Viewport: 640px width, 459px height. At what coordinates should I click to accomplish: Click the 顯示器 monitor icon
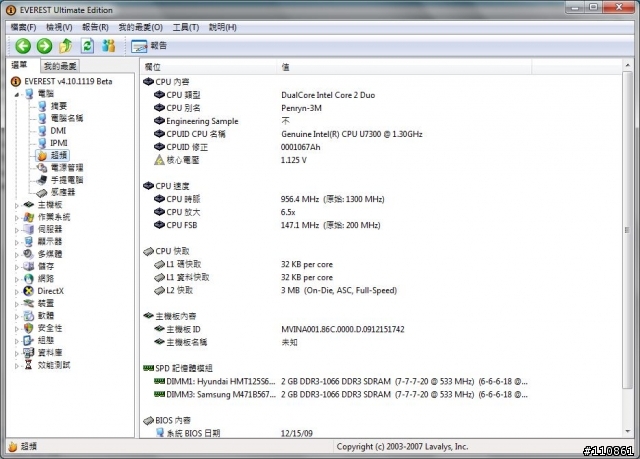click(29, 242)
